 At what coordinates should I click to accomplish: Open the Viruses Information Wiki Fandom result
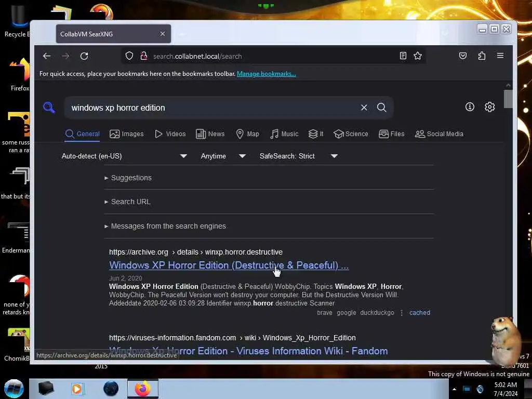coord(248,351)
